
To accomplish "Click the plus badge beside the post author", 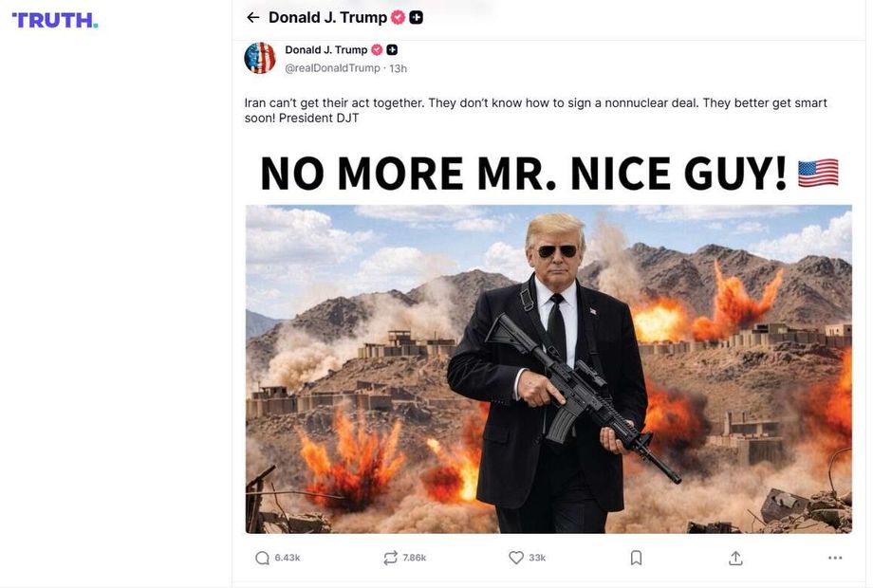I will coord(392,50).
